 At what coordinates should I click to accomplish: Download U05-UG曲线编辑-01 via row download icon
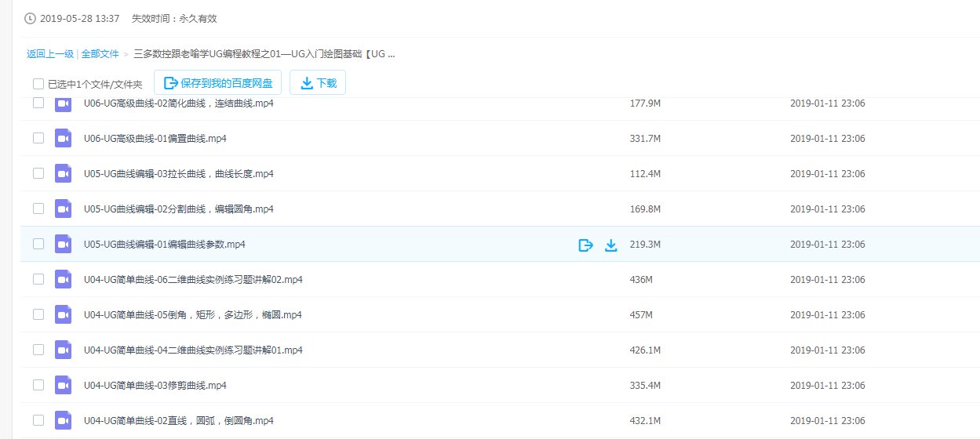[x=611, y=245]
